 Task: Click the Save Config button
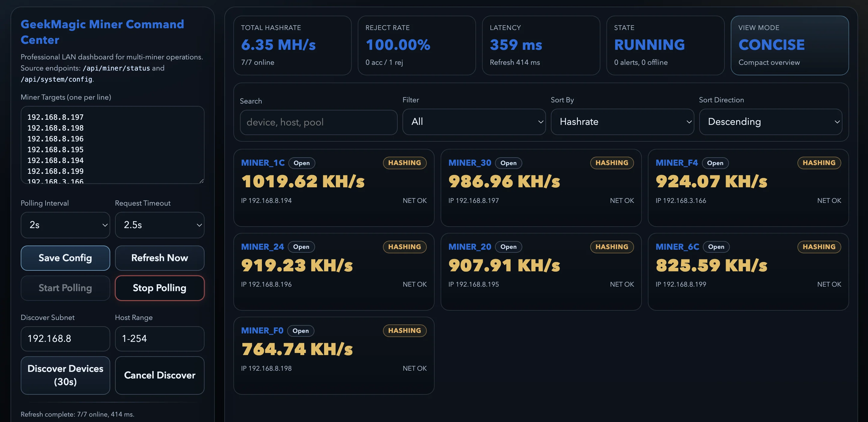pos(65,258)
